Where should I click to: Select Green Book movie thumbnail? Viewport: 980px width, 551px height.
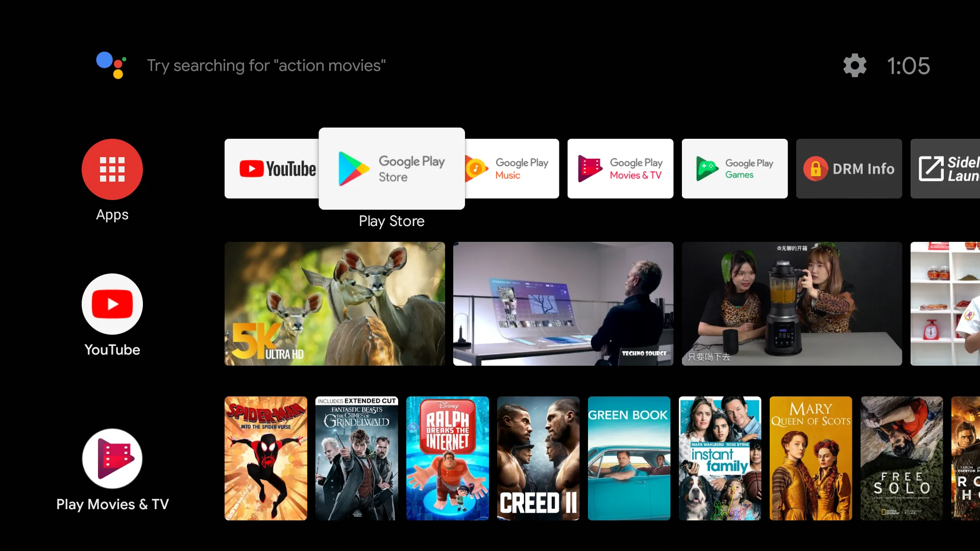629,458
